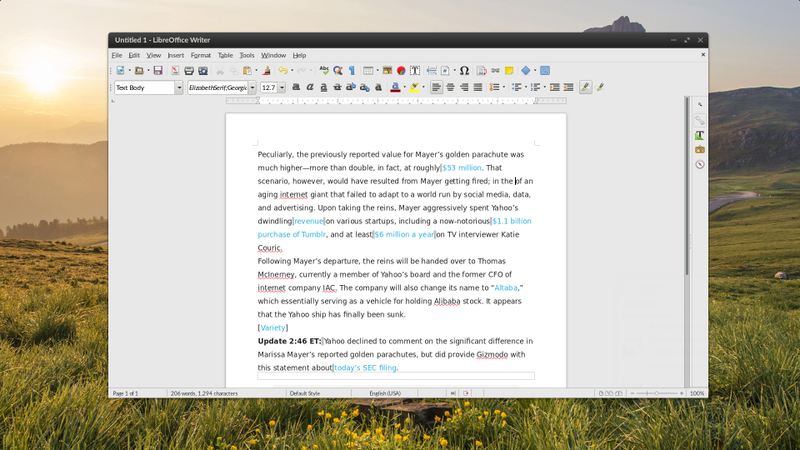Image resolution: width=800 pixels, height=450 pixels.
Task: Click the Increase Indent icon
Action: click(555, 87)
